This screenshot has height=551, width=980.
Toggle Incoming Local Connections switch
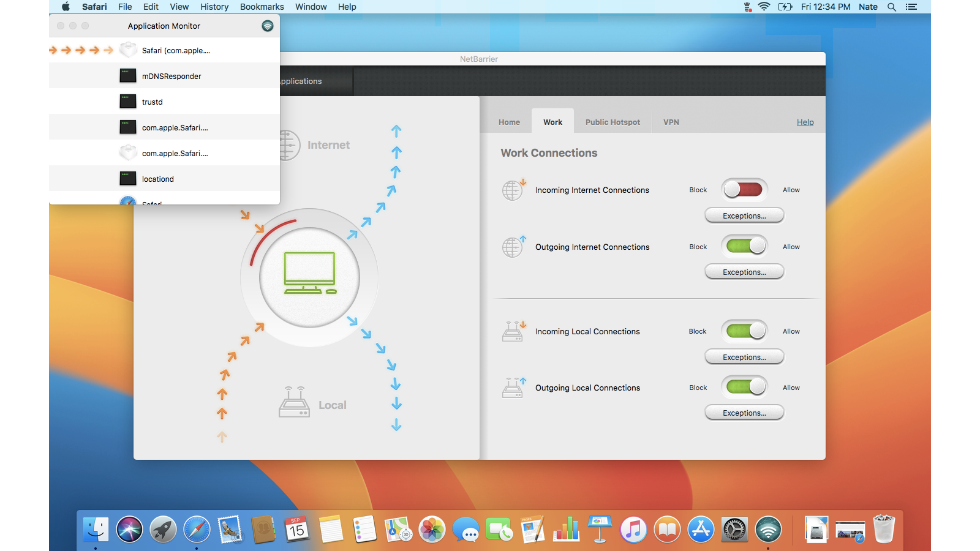point(744,331)
